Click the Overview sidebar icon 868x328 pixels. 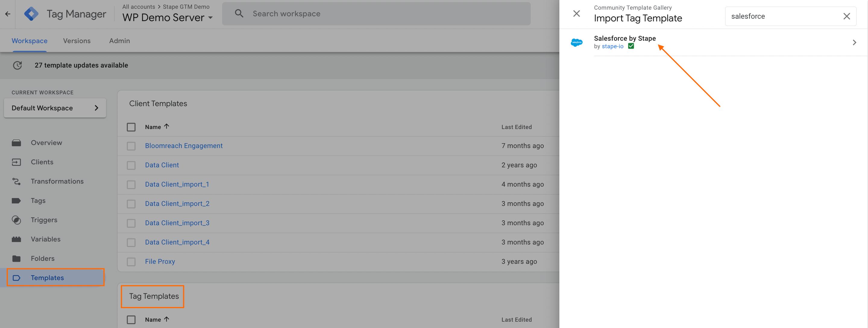[16, 143]
